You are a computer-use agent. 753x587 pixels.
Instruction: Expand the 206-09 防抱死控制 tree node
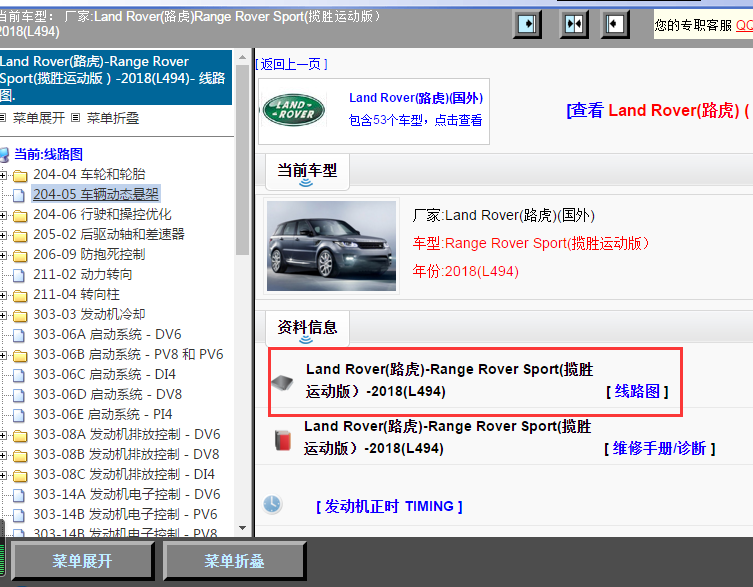pyautogui.click(x=3, y=256)
